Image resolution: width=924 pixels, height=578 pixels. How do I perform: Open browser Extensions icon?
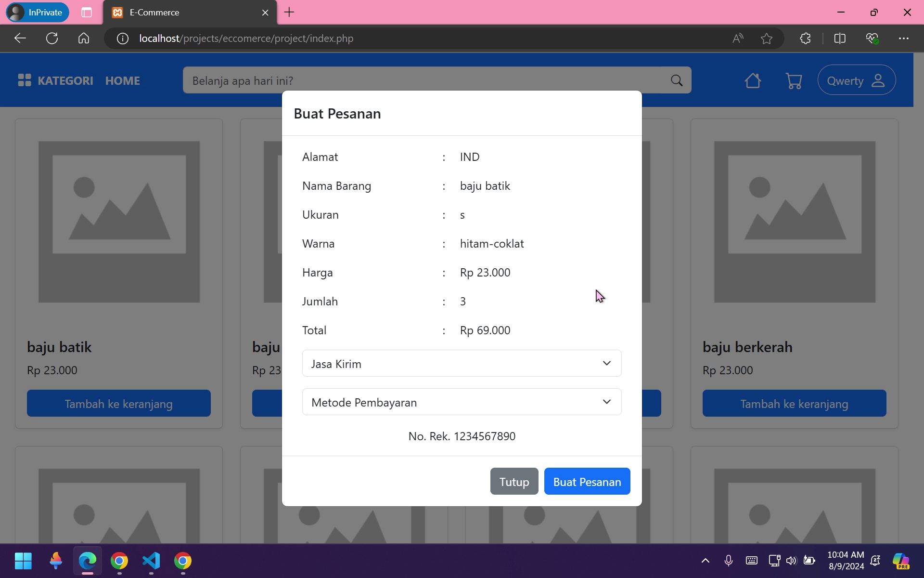(805, 39)
